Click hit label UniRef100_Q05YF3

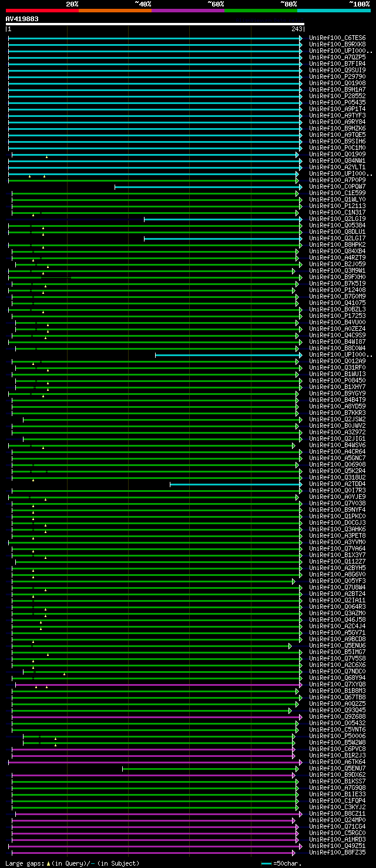tap(337, 581)
